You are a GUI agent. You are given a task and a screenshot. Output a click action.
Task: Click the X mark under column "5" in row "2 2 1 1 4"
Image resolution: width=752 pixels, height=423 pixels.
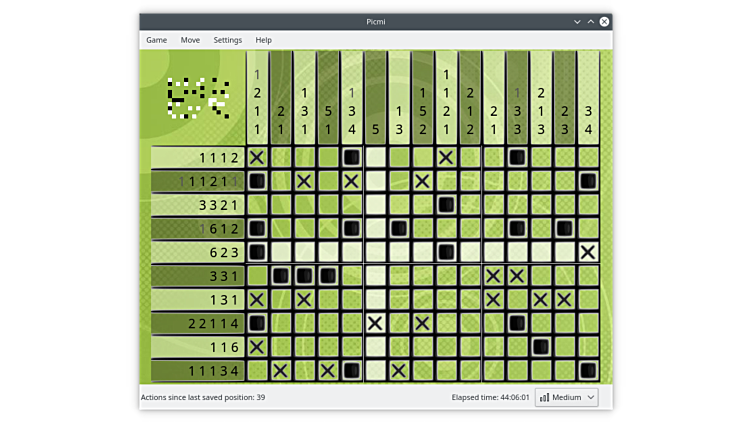(x=375, y=323)
